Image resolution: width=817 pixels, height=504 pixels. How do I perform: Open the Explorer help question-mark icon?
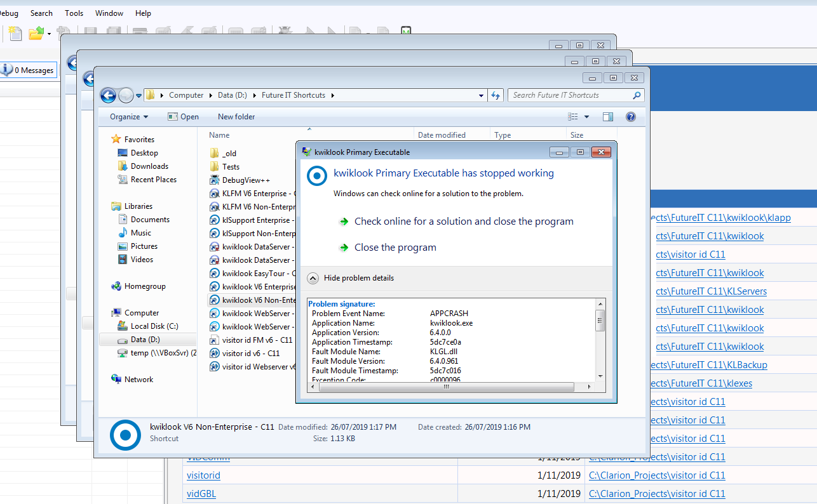(x=630, y=117)
